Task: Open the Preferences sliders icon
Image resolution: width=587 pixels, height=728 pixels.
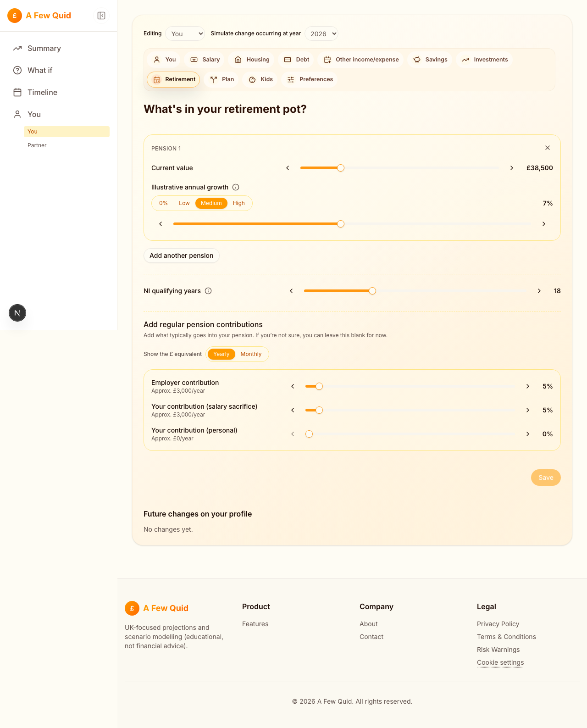Action: pos(290,79)
